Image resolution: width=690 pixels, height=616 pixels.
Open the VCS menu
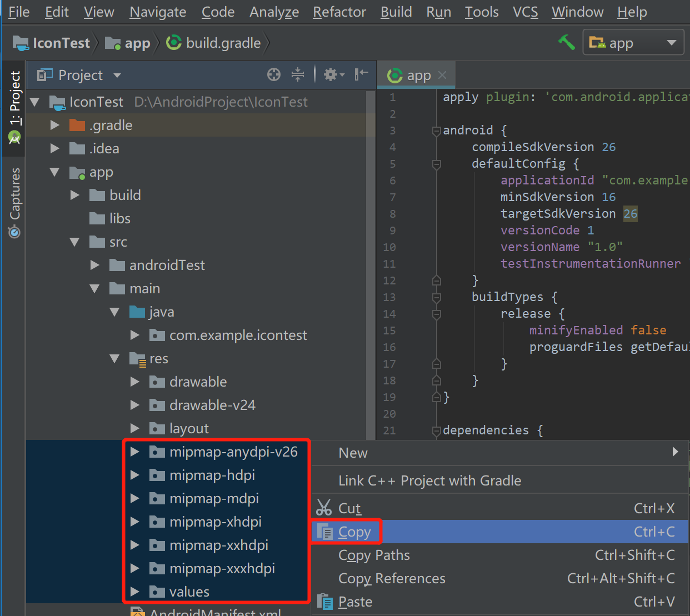click(x=526, y=12)
